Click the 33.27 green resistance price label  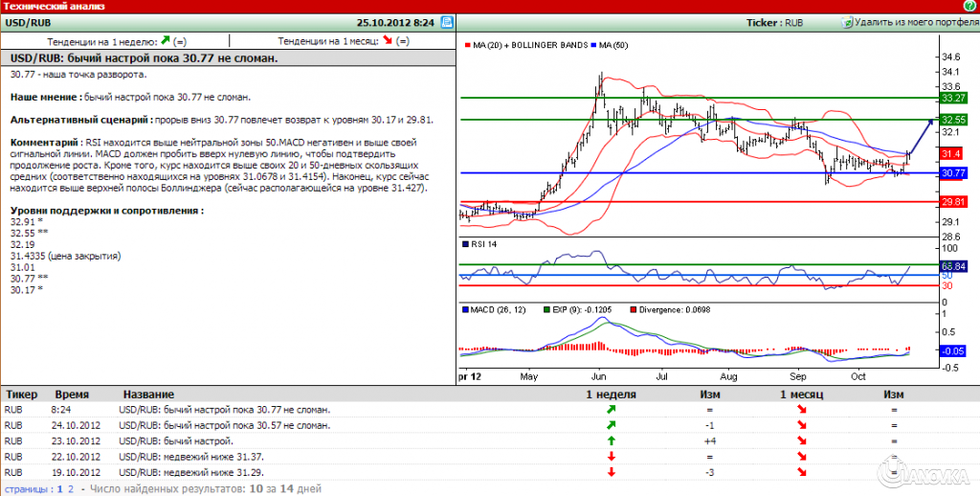click(x=951, y=98)
